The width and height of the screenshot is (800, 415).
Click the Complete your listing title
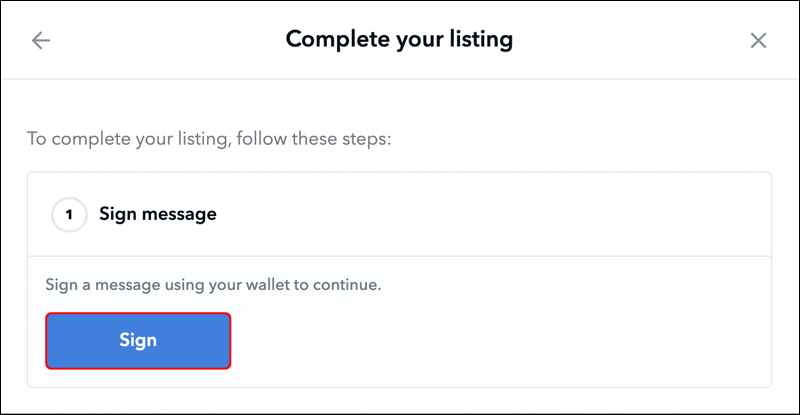click(399, 40)
